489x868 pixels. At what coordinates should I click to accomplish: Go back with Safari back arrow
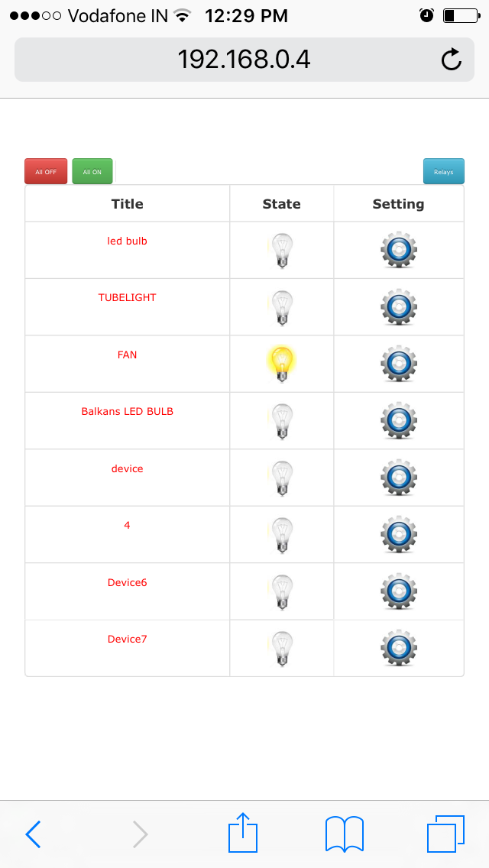point(33,834)
